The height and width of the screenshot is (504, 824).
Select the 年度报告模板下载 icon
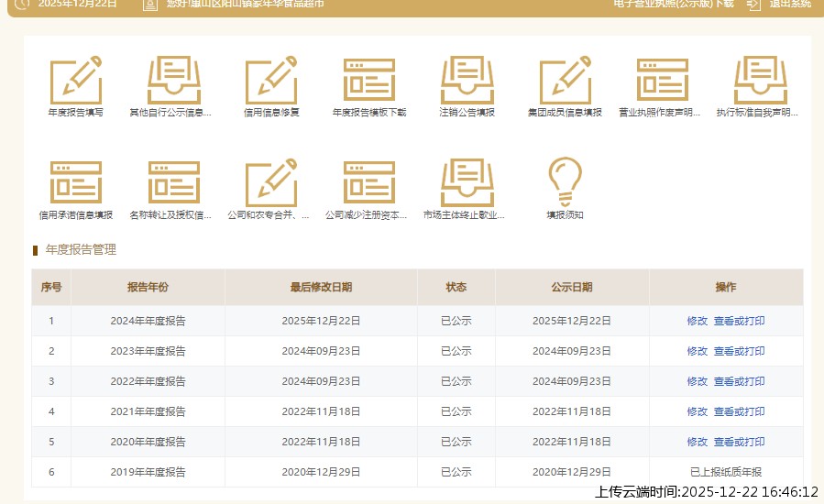point(369,81)
